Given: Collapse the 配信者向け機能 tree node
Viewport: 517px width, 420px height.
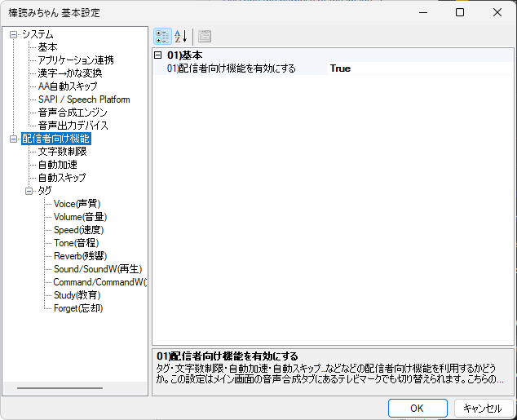Looking at the screenshot, I should [x=13, y=139].
